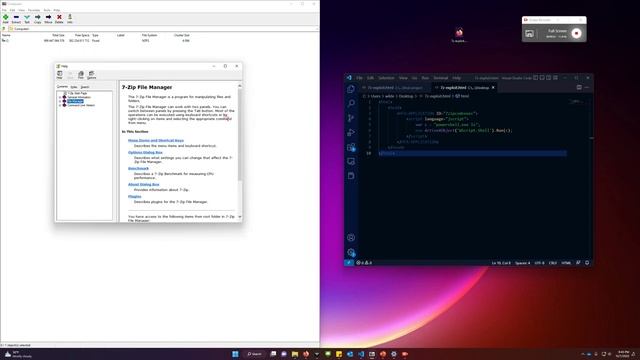This screenshot has width=640, height=360.
Task: Select 7-Zip Start Page in Help tree
Action: [78, 93]
